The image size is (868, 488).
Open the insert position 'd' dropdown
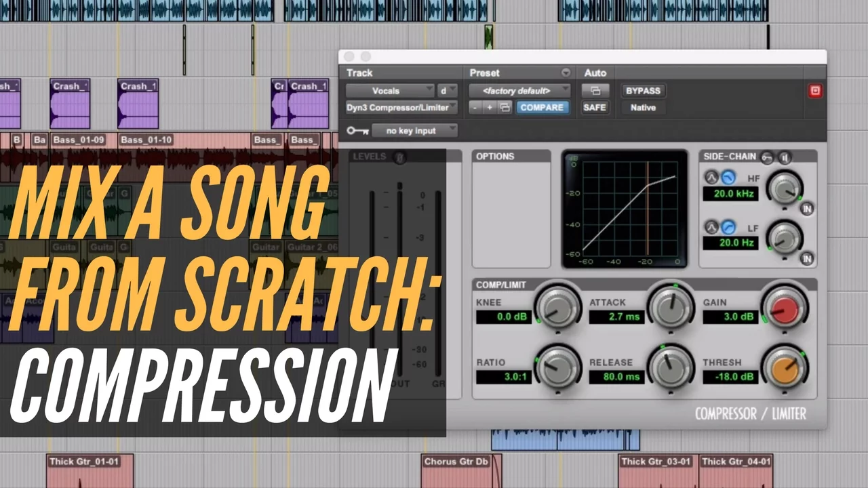click(447, 90)
